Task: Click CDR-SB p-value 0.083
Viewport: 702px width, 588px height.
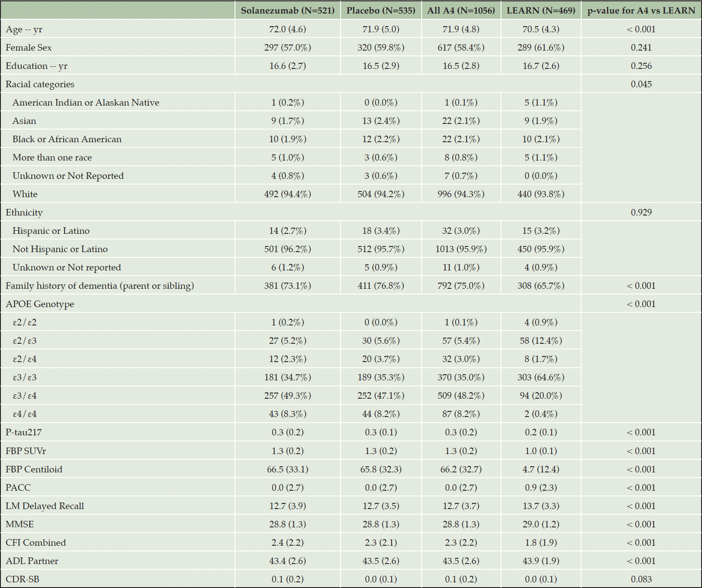Action: 641,579
